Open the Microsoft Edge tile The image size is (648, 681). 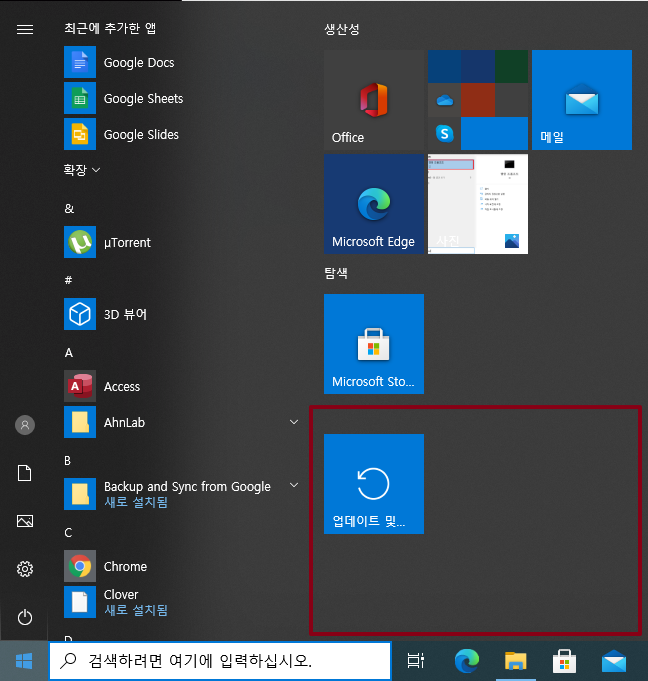pos(374,204)
